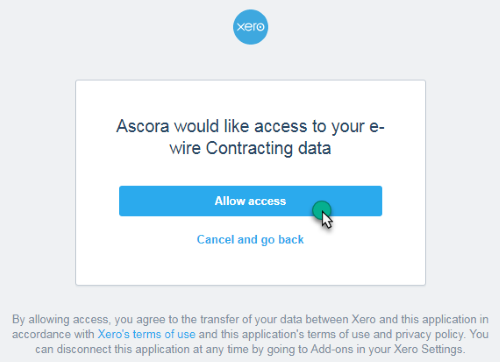Click the 'wire Contracting data' heading line
Image resolution: width=500 pixels, height=362 pixels.
click(250, 148)
